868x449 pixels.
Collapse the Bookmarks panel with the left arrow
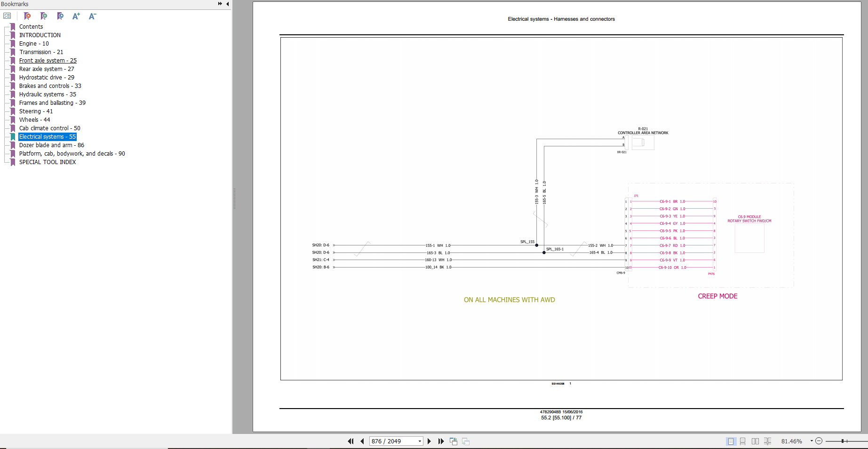click(228, 4)
